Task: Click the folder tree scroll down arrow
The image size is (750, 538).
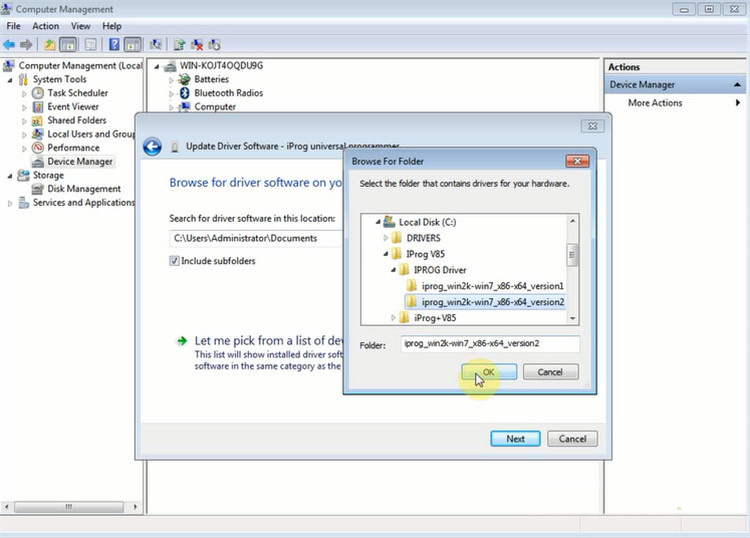Action: click(572, 318)
